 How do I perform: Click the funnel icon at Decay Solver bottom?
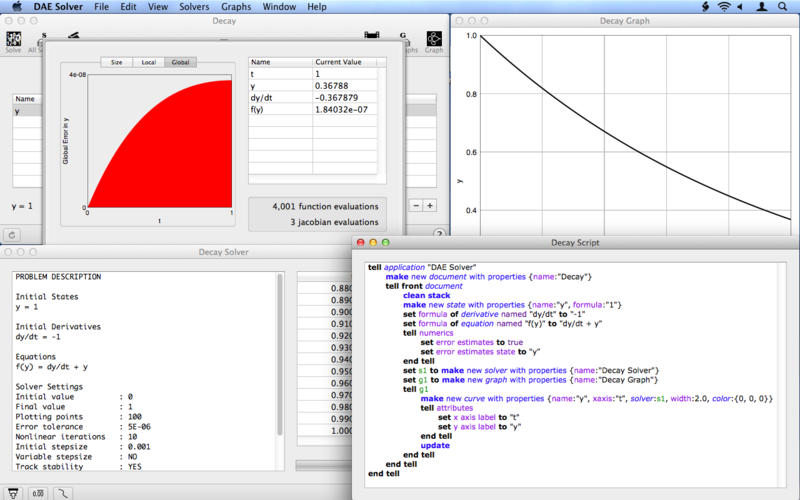(13, 493)
